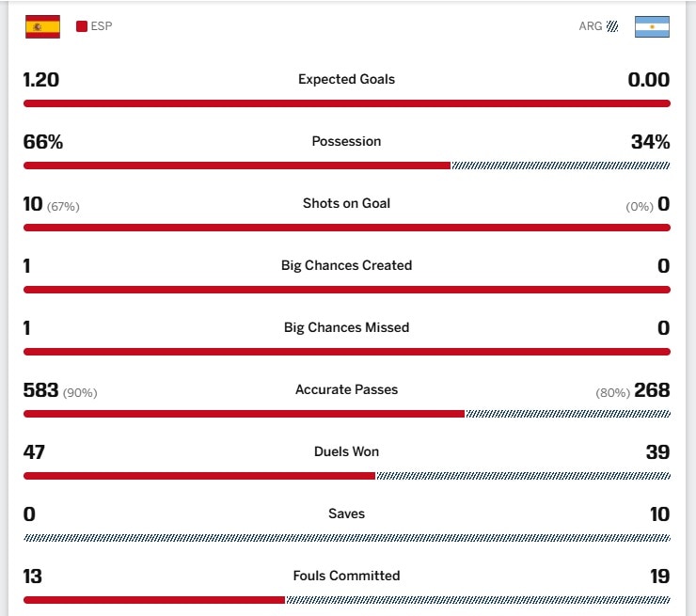Viewport: 696px width, 616px height.
Task: Click the striped Saves comparison bar
Action: (347, 538)
